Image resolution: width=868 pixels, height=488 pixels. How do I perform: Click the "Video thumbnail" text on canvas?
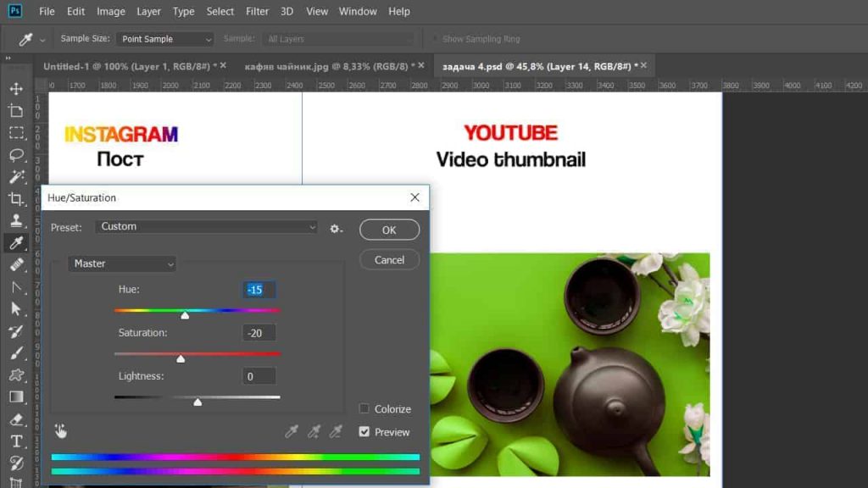click(510, 160)
